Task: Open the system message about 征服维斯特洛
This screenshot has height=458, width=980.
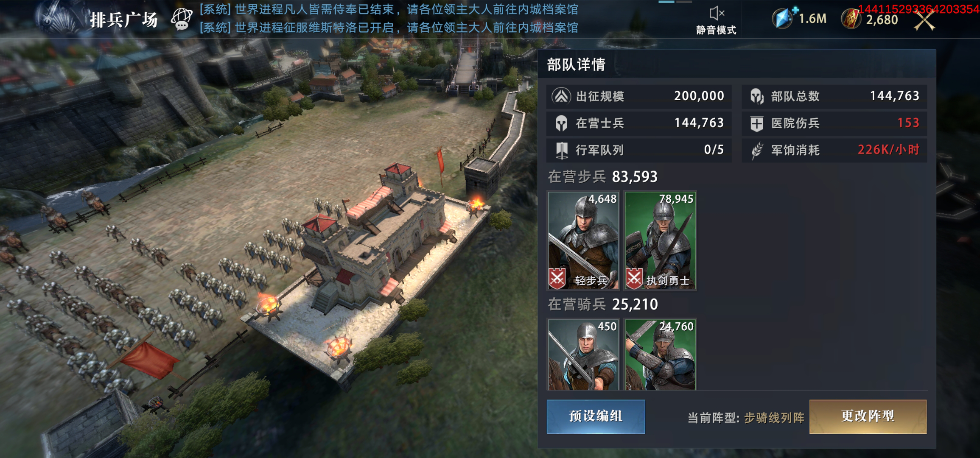Action: click(389, 28)
